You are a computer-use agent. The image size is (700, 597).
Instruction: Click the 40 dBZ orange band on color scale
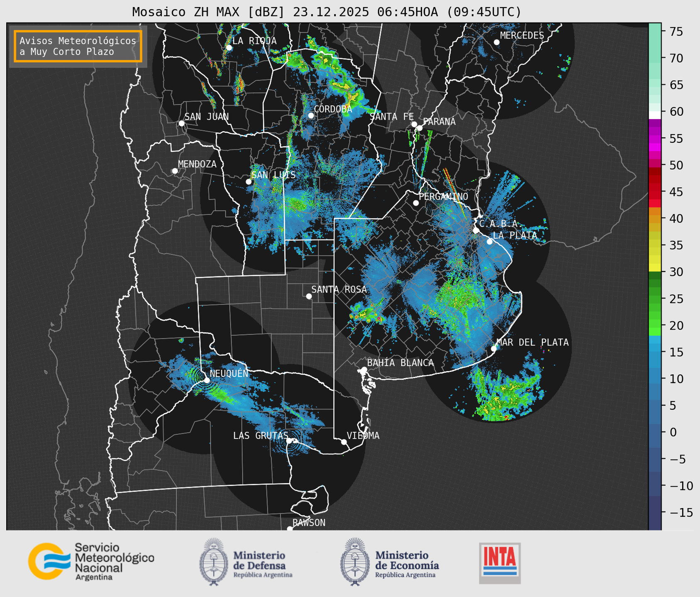click(x=655, y=218)
